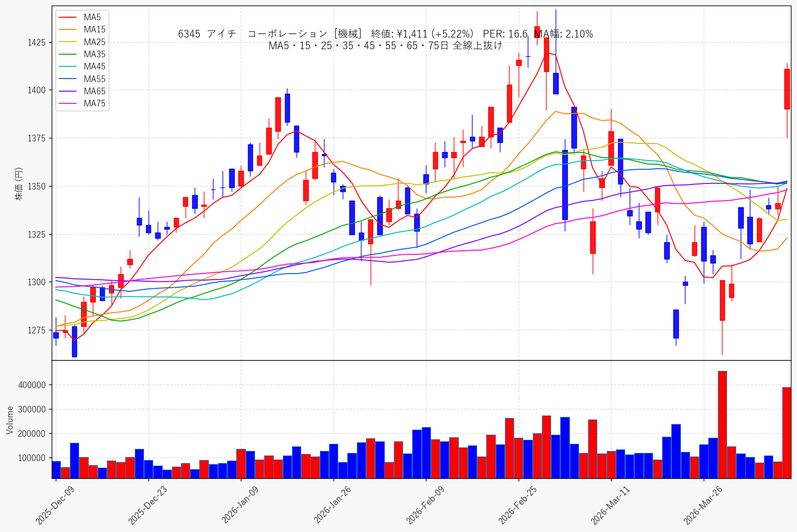Click the MA65 legend entry
The image size is (797, 532).
tap(82, 91)
